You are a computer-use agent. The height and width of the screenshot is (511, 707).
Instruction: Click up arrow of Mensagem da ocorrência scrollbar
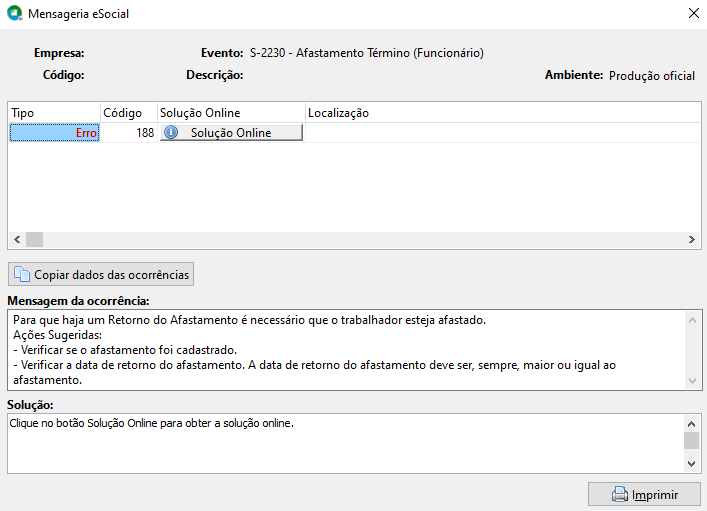click(x=693, y=320)
